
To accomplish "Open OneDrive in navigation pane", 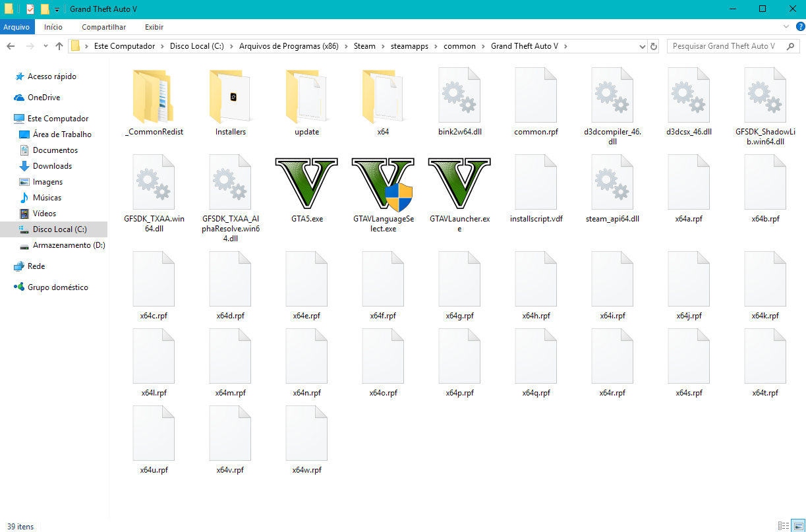I will click(43, 98).
